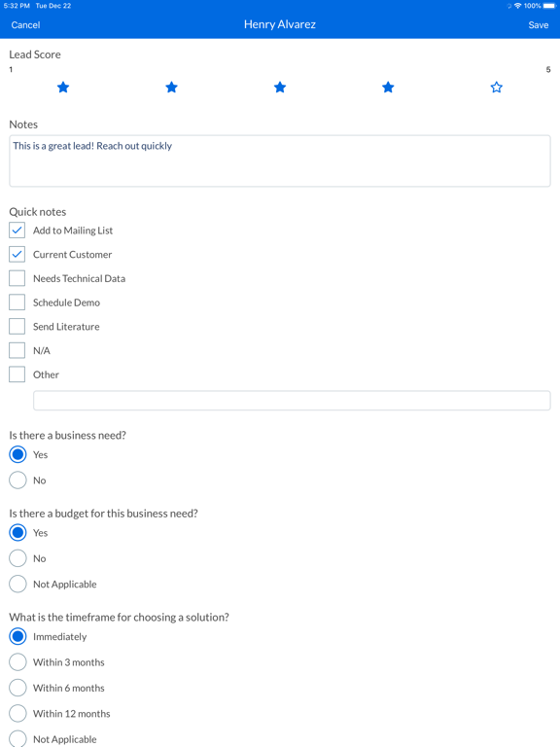Select No for business need
The image size is (560, 747).
(x=17, y=480)
